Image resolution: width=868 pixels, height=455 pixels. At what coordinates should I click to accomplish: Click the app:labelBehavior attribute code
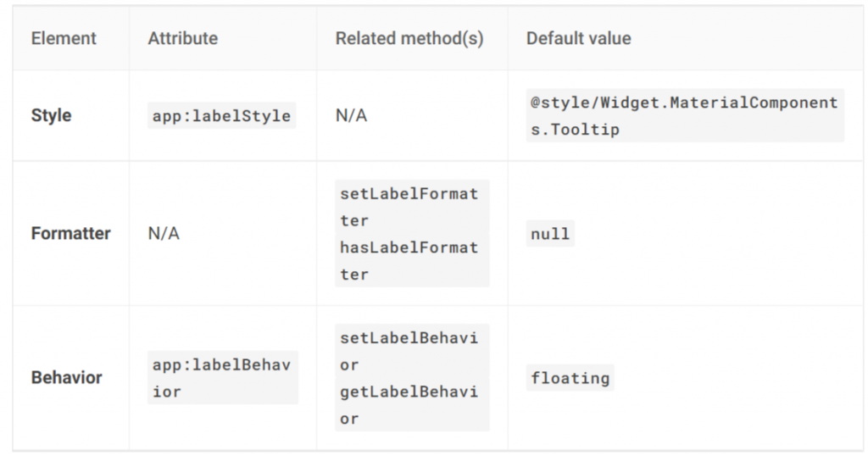(221, 378)
